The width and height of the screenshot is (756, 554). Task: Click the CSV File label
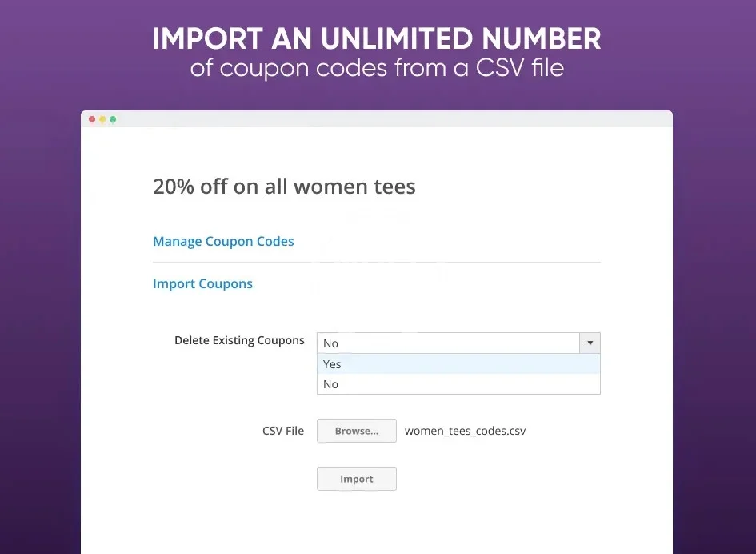coord(283,431)
